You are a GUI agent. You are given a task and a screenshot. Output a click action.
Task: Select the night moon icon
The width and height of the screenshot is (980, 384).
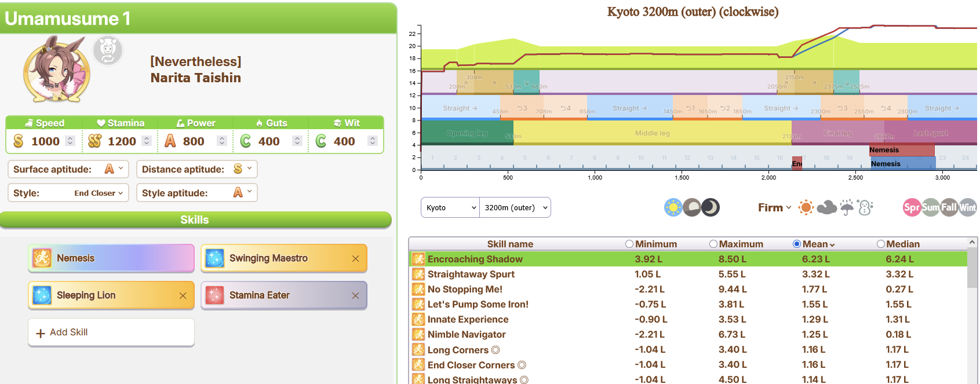pos(711,207)
